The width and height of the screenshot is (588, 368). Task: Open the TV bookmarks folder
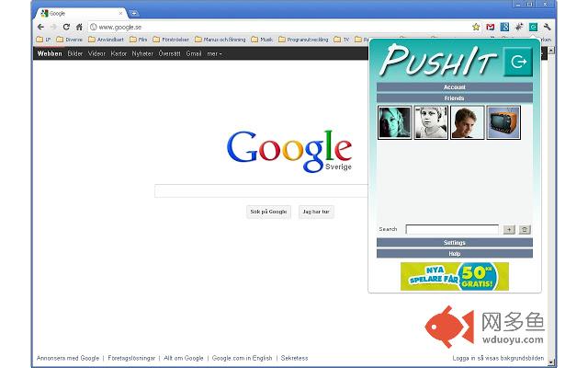tap(342, 40)
